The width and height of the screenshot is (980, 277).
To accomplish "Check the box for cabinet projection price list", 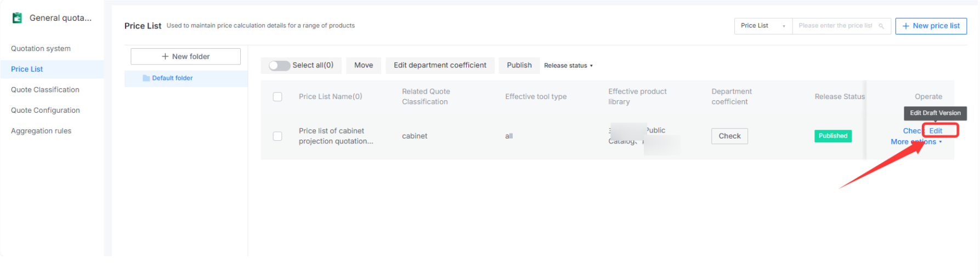I will 277,136.
